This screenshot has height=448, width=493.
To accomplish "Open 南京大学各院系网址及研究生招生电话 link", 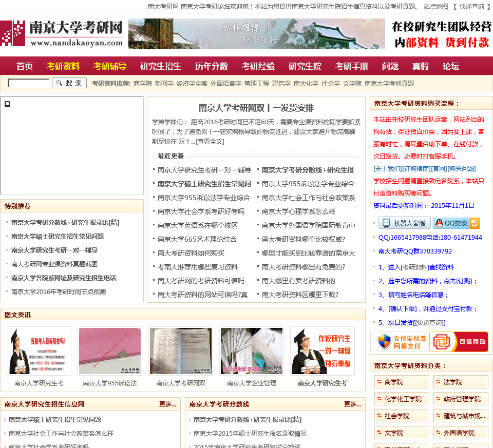I will [x=64, y=278].
